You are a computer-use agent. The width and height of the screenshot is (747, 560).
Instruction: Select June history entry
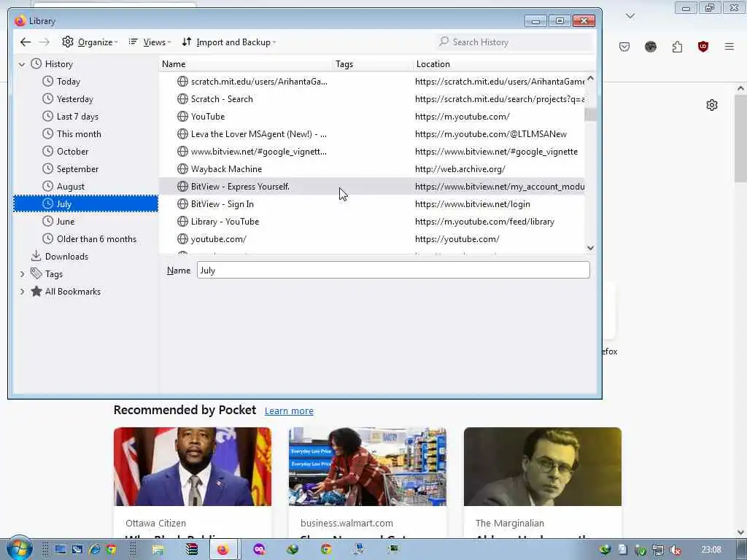coord(66,222)
